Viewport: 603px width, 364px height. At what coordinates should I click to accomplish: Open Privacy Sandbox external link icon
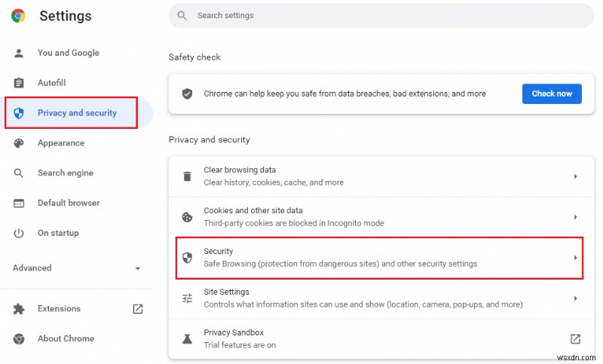click(x=575, y=339)
